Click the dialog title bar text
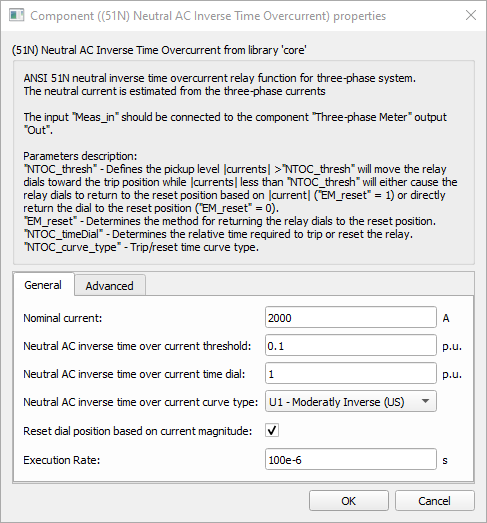Image resolution: width=487 pixels, height=523 pixels. coord(208,16)
